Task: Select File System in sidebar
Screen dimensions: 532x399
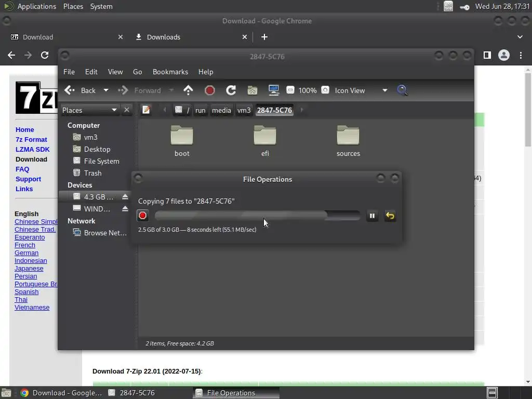Action: (101, 161)
